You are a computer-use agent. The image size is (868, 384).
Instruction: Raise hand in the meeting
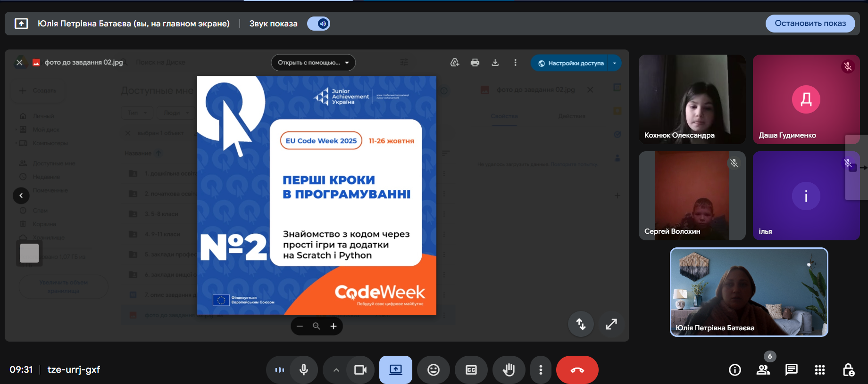click(509, 370)
